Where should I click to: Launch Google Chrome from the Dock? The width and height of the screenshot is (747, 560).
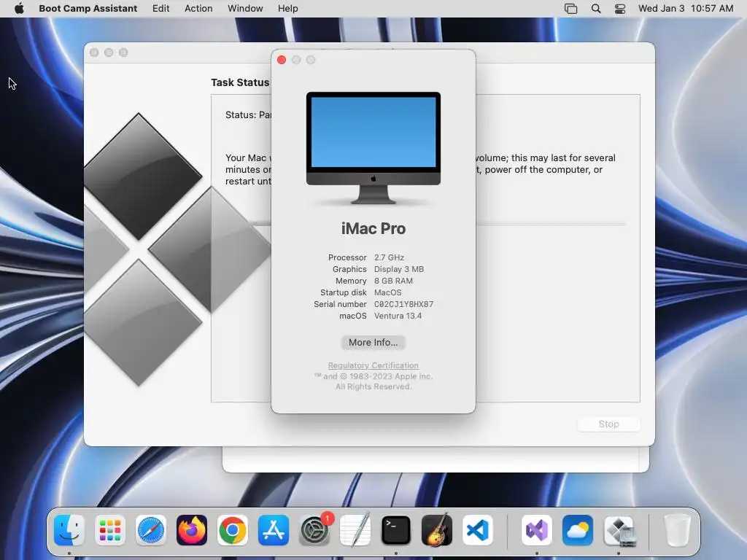pos(233,530)
